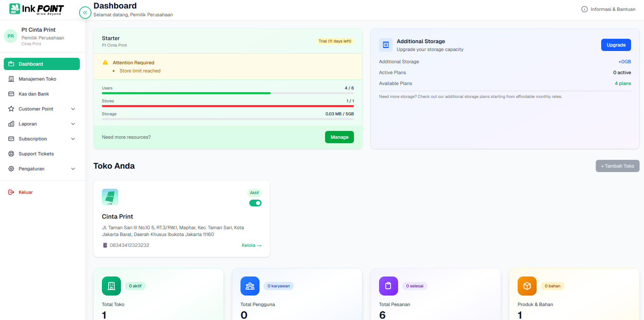Click the orange Produk & Bahan box icon
644x320 pixels.
coord(527,286)
